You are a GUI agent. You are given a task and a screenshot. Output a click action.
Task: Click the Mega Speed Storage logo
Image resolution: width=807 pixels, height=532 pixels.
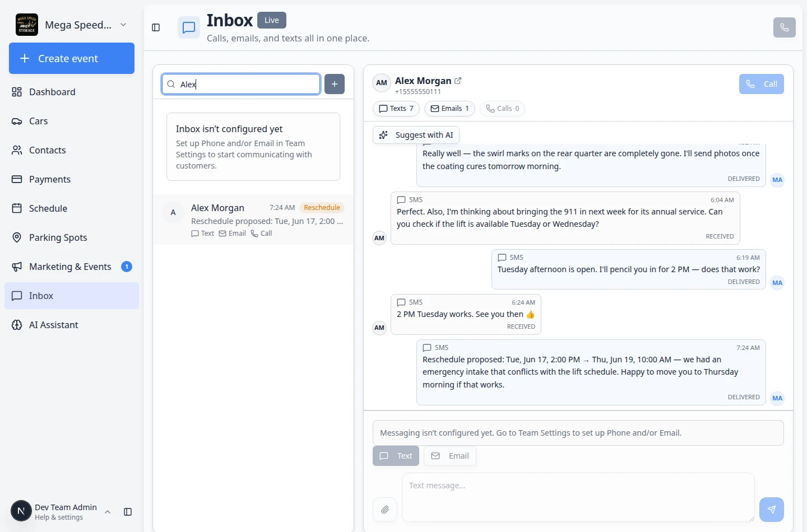tap(27, 25)
